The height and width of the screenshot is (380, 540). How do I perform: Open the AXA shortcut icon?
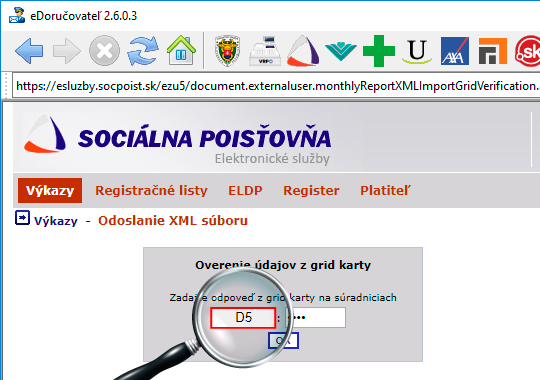pos(455,51)
